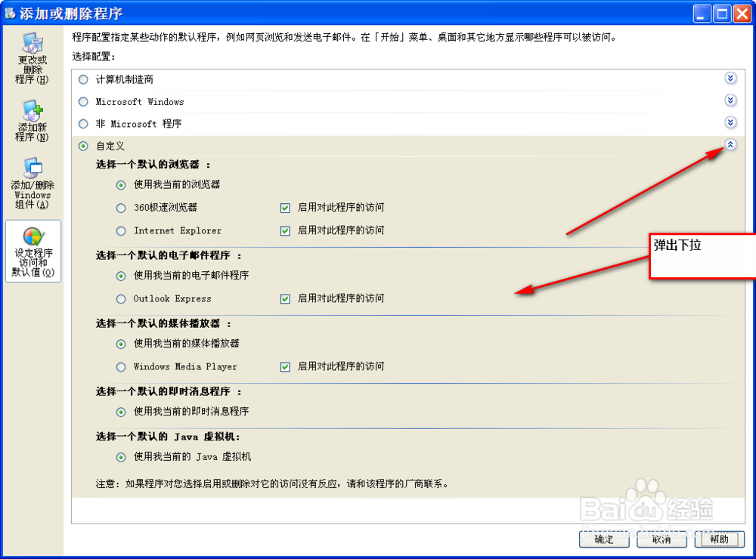Open Add/Remove Windows Components (添加/删除Windows组件)

(33, 184)
